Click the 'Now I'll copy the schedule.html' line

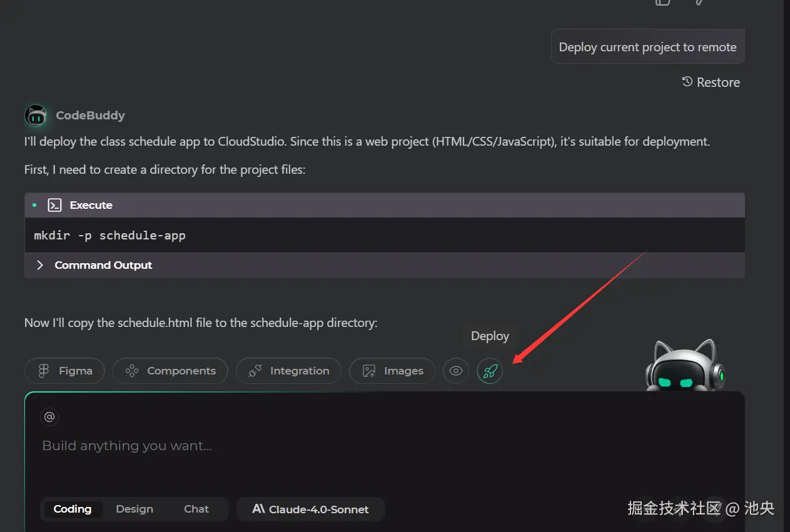click(201, 323)
